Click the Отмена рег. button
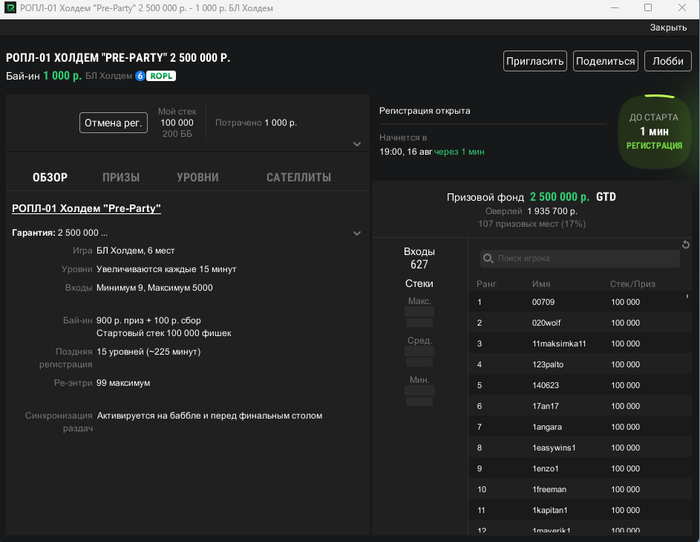The height and width of the screenshot is (542, 700). tap(113, 123)
